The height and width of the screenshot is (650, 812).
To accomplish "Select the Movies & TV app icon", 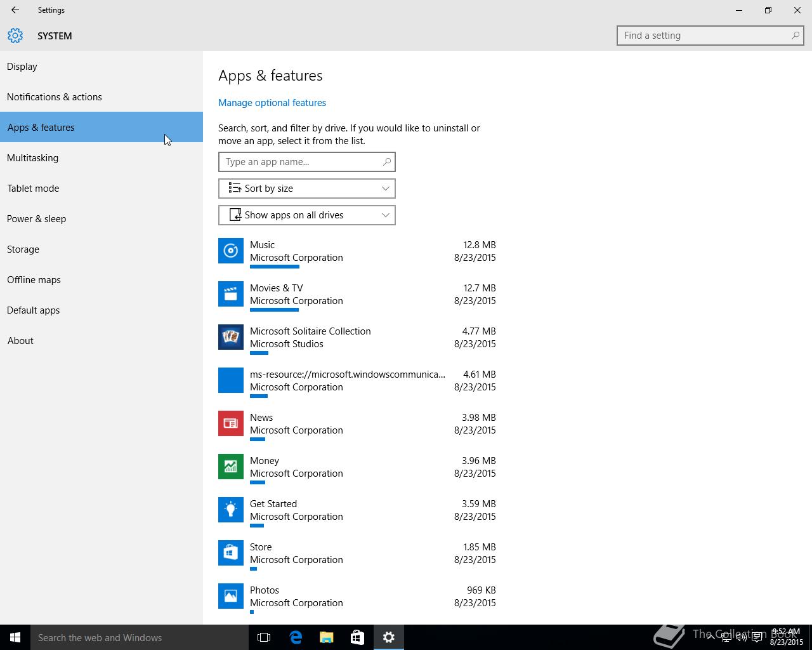I will (231, 294).
